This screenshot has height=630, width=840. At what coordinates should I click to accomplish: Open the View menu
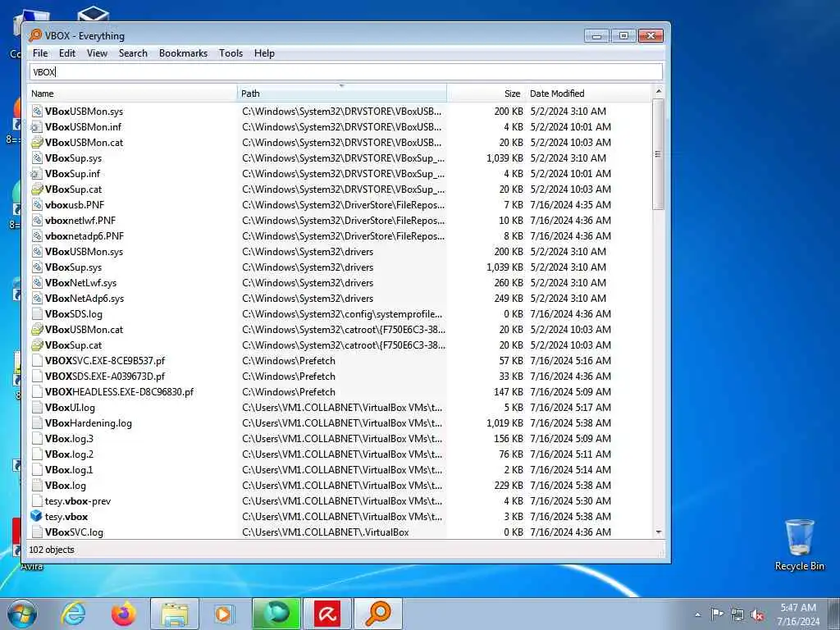click(x=97, y=53)
